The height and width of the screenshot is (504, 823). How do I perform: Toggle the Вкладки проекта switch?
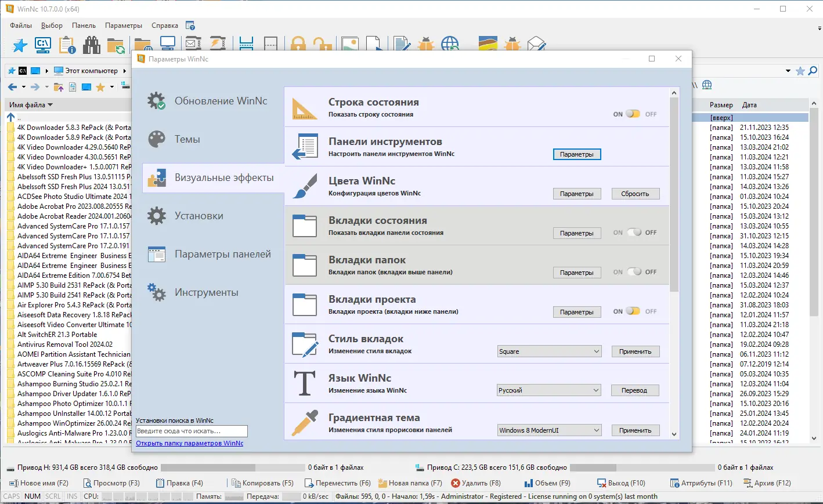tap(633, 311)
